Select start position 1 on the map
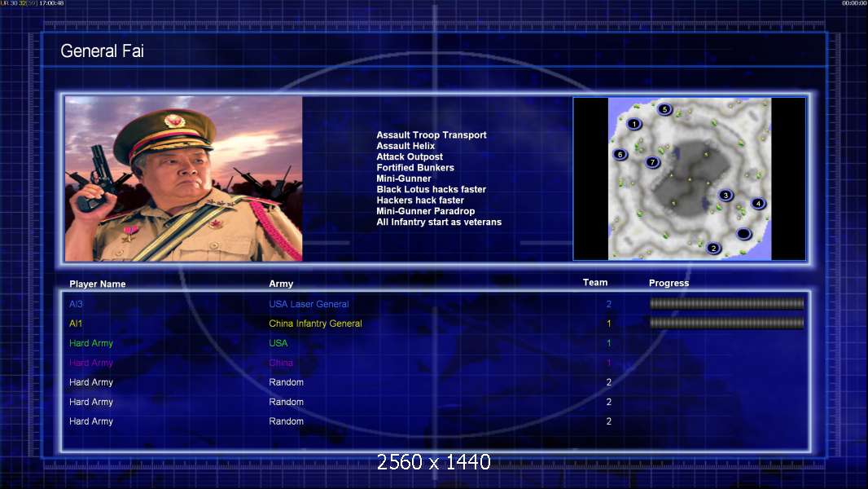The height and width of the screenshot is (489, 868). point(634,124)
